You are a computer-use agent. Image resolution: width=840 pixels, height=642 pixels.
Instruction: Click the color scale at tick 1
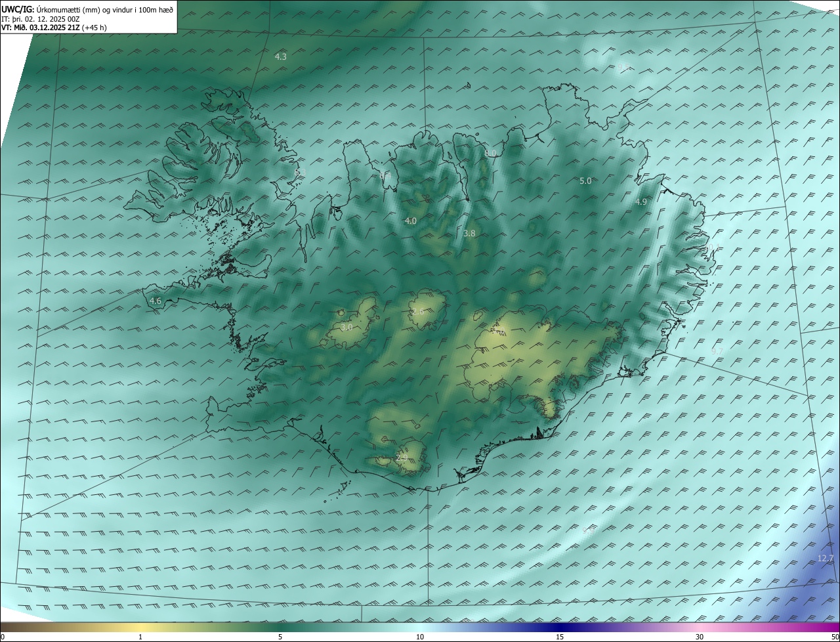(x=140, y=637)
